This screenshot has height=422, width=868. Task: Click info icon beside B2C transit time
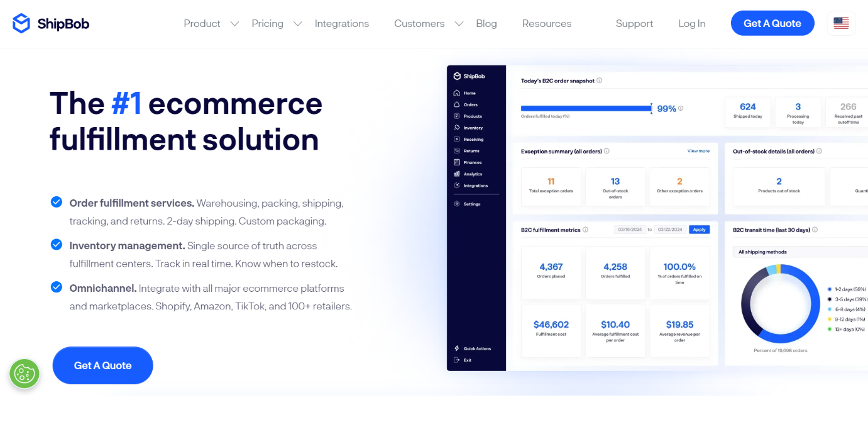click(x=815, y=230)
